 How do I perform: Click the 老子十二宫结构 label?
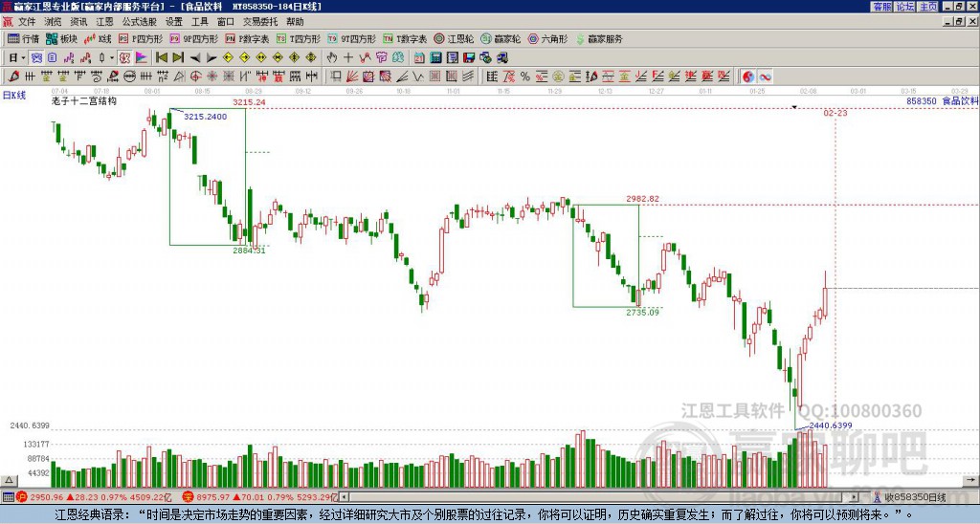point(84,100)
